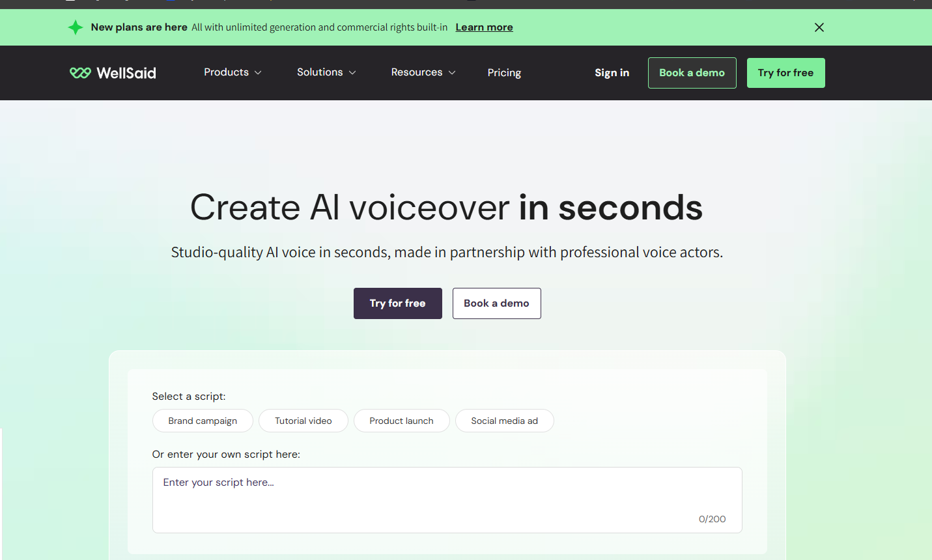Expand the Products menu
Viewport: 932px width, 560px height.
[233, 72]
